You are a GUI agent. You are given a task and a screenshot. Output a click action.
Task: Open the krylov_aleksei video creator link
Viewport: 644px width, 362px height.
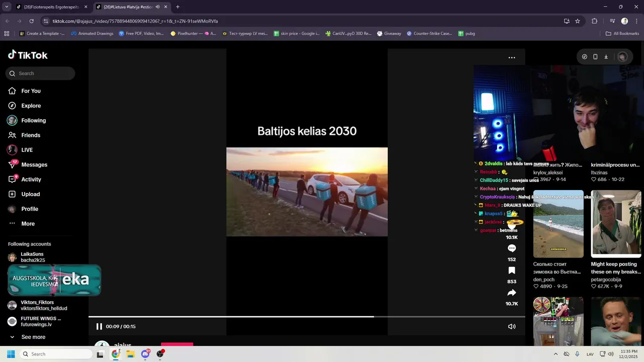[x=548, y=172]
